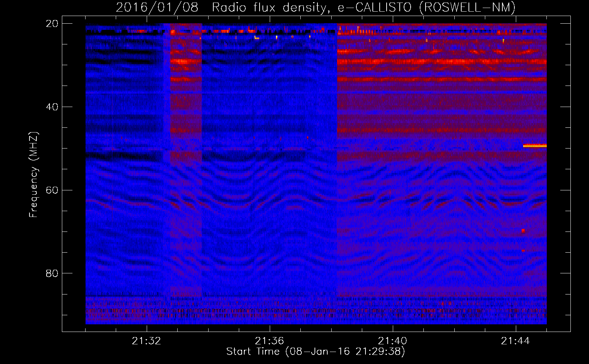Click the '21:44' time tick label
The width and height of the screenshot is (589, 364).
click(x=515, y=341)
